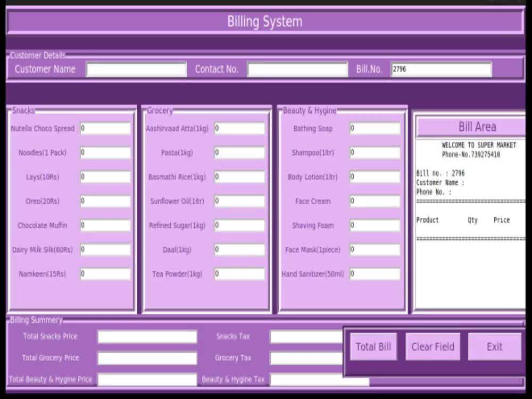532x399 pixels.
Task: Click the Sunflower Oil(1ltr) quantity box
Action: pyautogui.click(x=239, y=201)
